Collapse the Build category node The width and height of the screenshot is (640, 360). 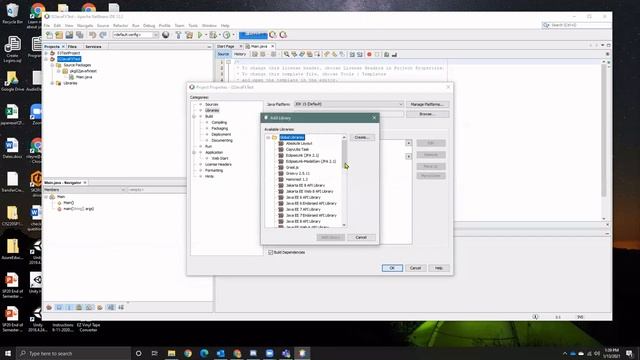pyautogui.click(x=194, y=116)
